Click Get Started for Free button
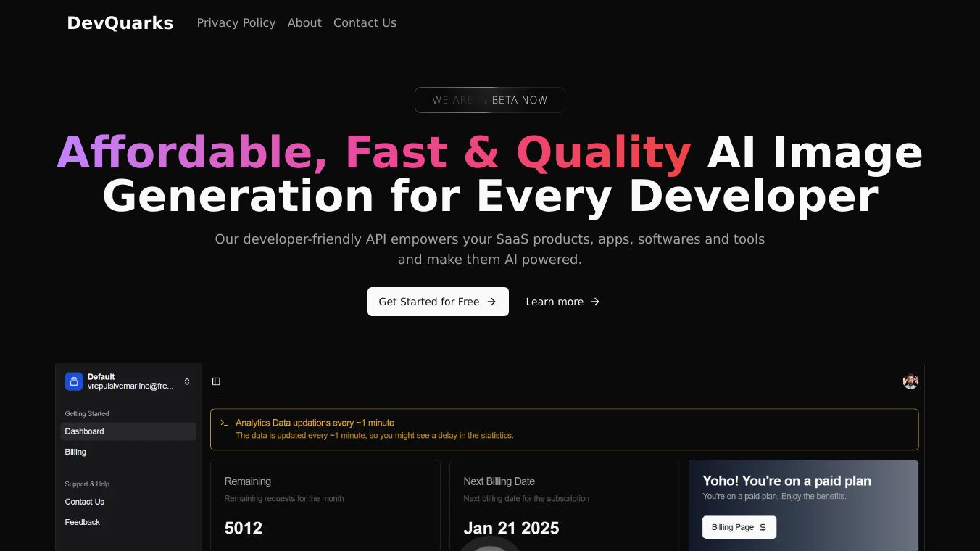The width and height of the screenshot is (980, 551). [438, 302]
